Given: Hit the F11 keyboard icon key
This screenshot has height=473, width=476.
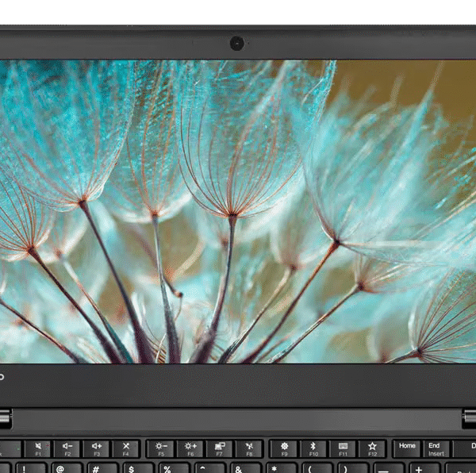Looking at the screenshot, I should click(x=343, y=449).
